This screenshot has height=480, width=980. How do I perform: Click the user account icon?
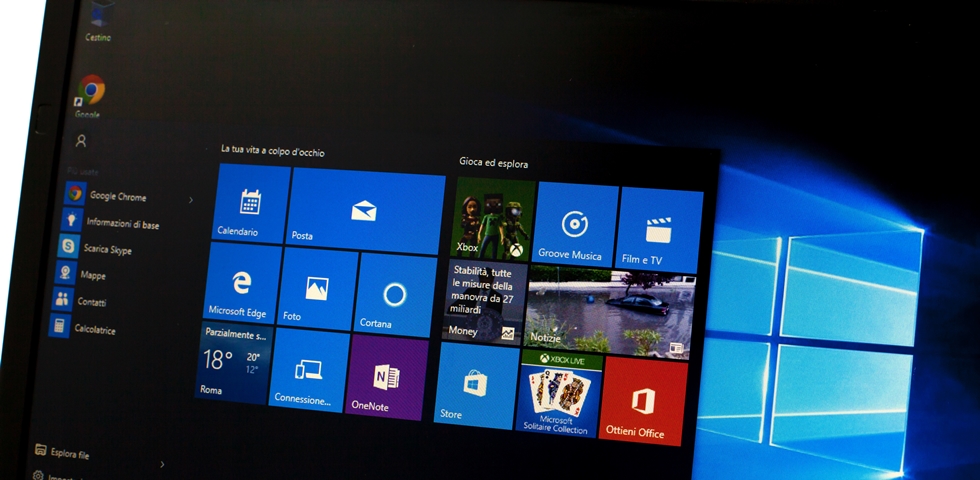(81, 141)
